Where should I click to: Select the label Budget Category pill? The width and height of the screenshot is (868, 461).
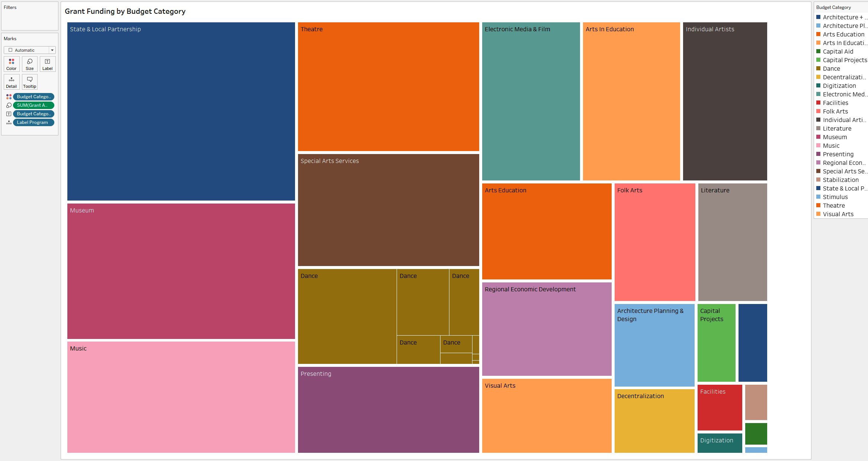click(x=34, y=114)
